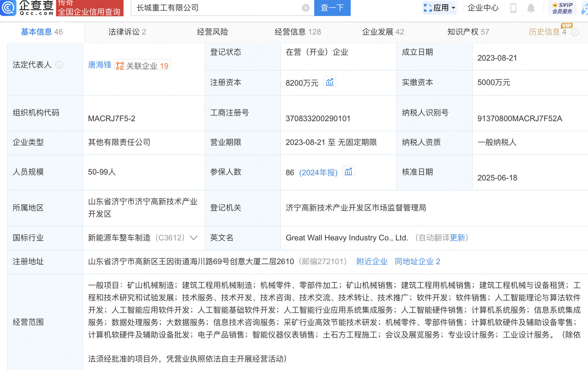Switch to 法律诉讼 tab

(x=127, y=32)
